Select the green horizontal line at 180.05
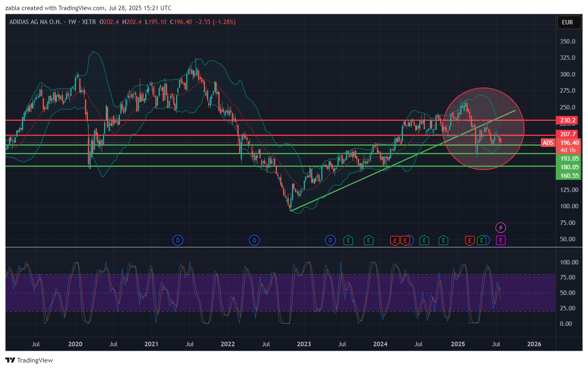Viewport: 588px width, 369px height. (x=281, y=154)
